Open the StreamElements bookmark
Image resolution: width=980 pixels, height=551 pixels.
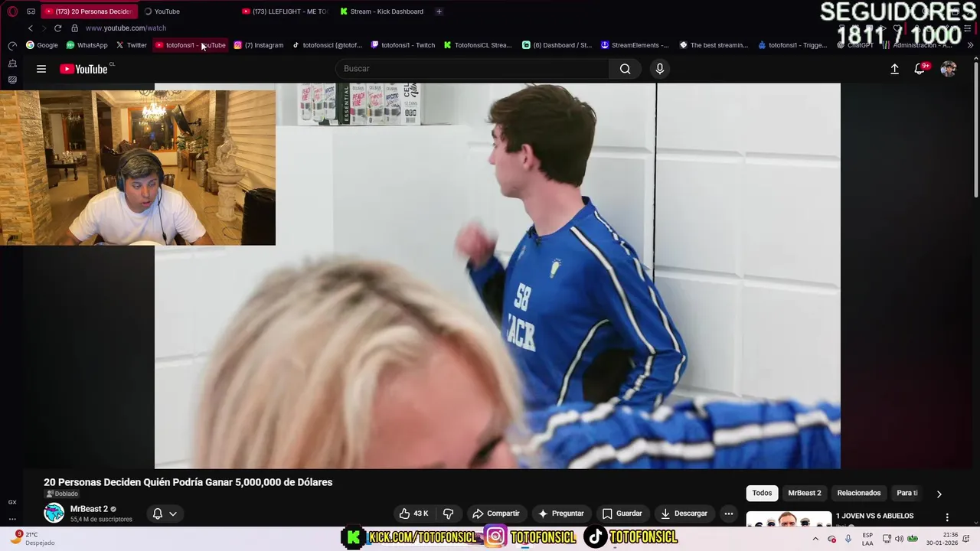pyautogui.click(x=635, y=45)
